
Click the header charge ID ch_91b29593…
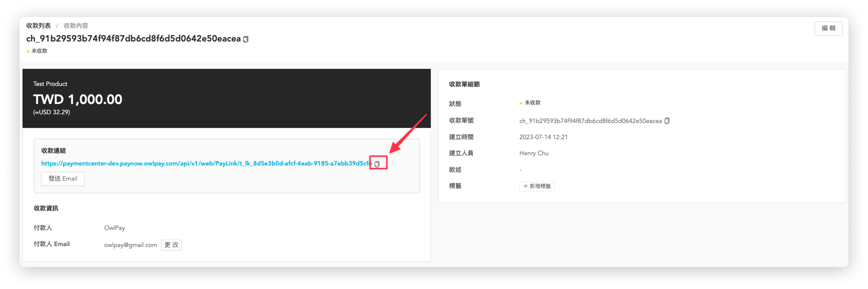(134, 39)
